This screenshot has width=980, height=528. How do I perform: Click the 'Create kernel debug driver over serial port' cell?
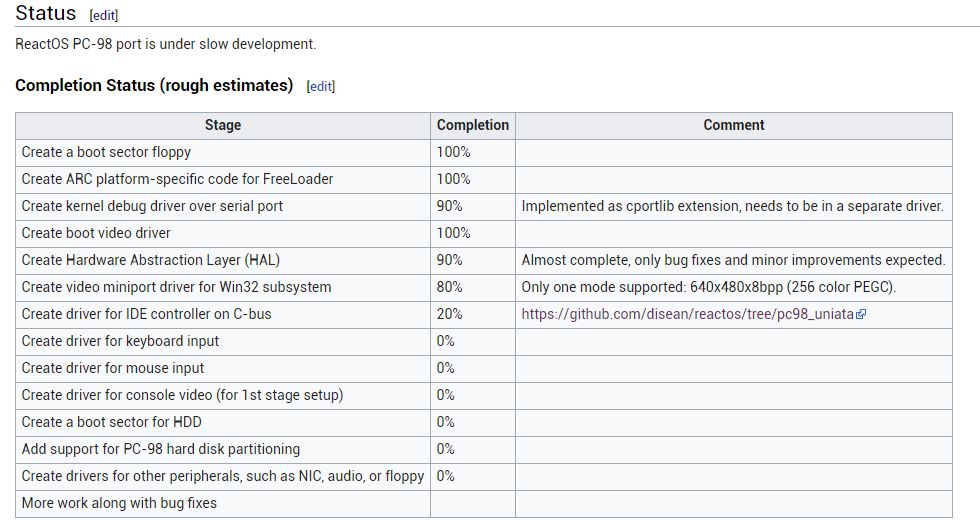(152, 206)
